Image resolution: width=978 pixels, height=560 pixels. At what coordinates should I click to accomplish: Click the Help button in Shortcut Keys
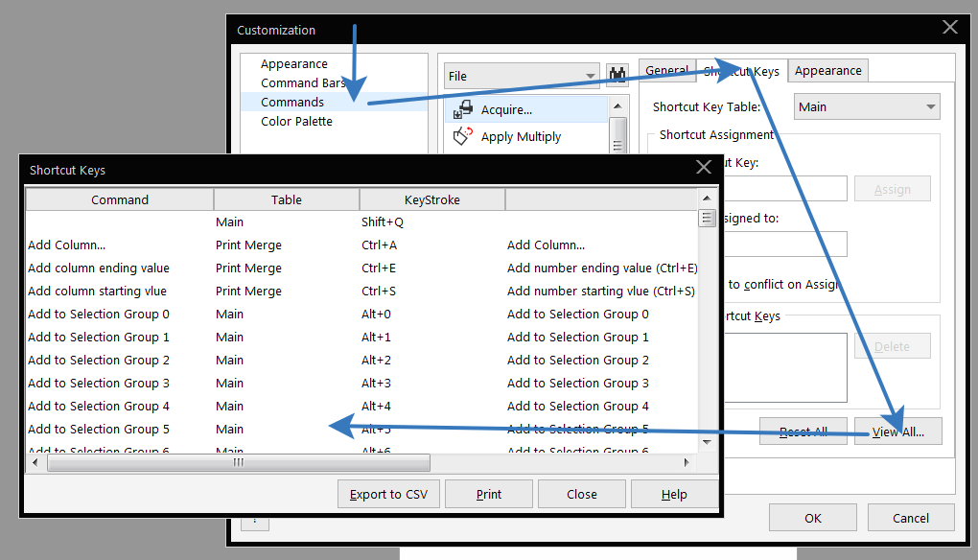point(674,494)
